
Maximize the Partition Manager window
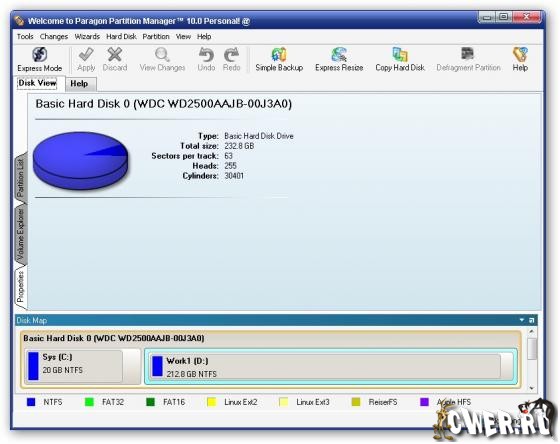tap(504, 17)
